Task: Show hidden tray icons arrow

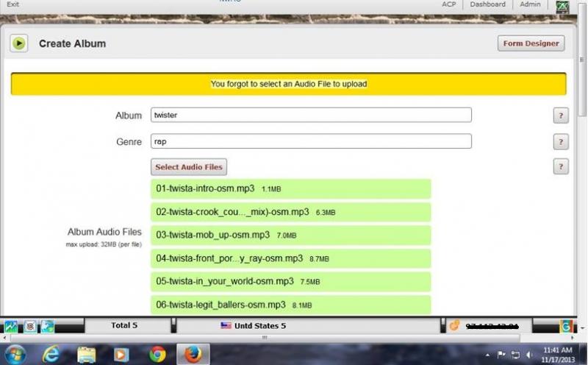Action: point(487,355)
